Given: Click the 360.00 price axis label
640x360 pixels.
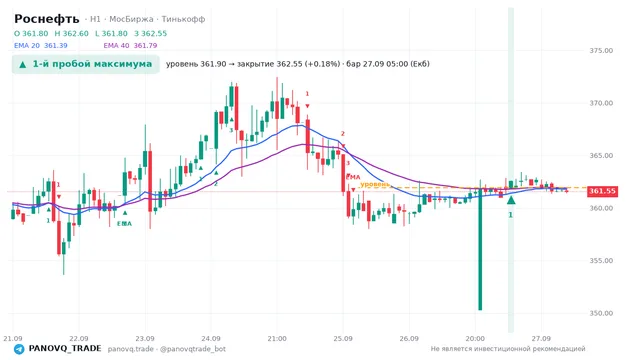Looking at the screenshot, I should point(601,208).
